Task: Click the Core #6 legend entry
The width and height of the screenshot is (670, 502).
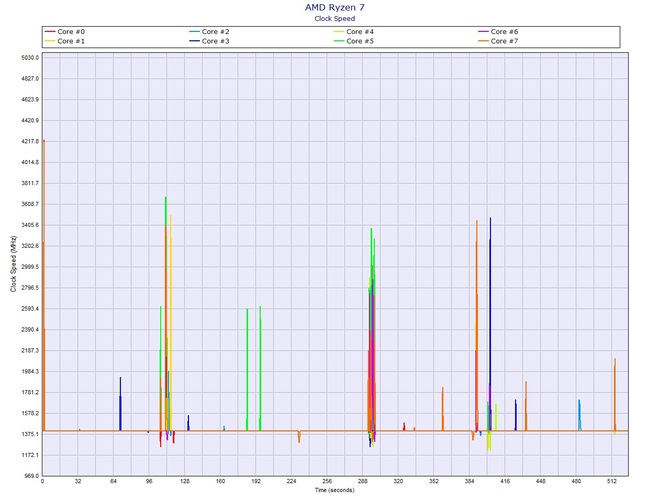Action: (498, 32)
